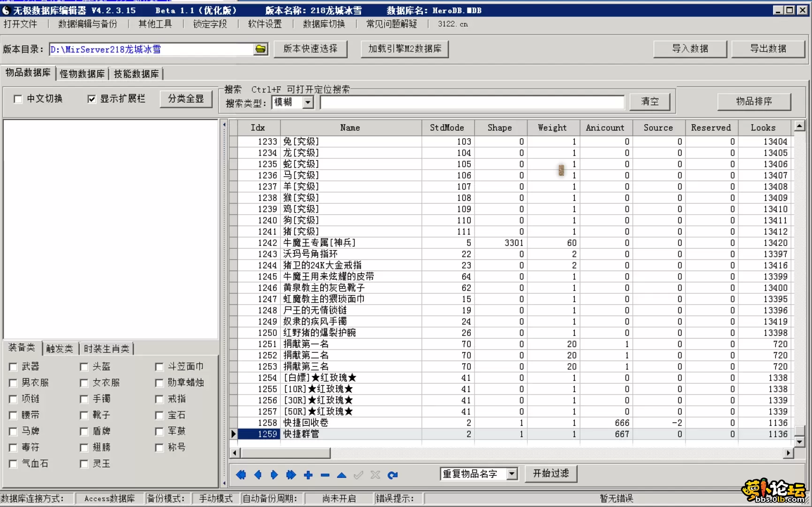Screen dimensions: 812x507
Task: Click the table vertical scroll up arrow
Action: 799,126
